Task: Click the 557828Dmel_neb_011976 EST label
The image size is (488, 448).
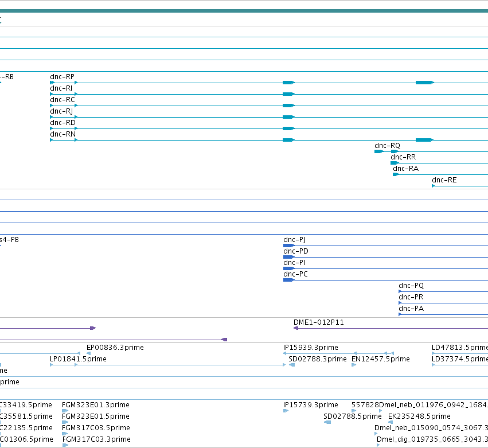Action: (x=420, y=405)
